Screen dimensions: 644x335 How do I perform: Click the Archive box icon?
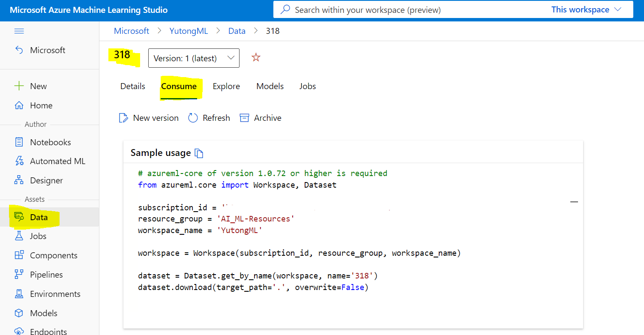point(244,118)
